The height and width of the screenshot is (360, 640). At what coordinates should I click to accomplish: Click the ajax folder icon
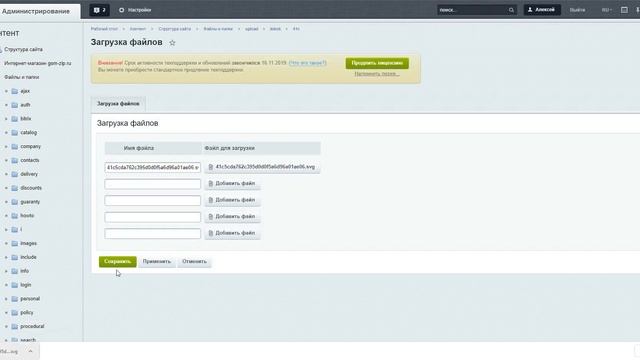(x=15, y=91)
